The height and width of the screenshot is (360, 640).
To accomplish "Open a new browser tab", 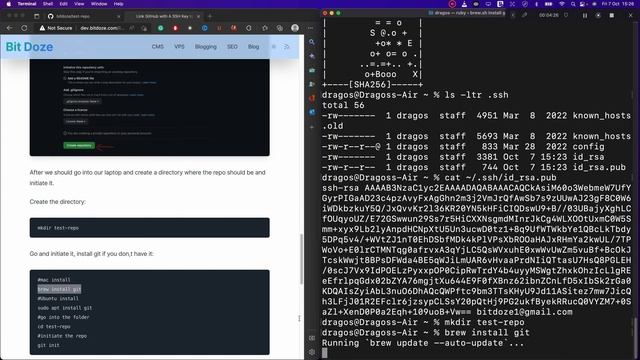I will [x=210, y=16].
